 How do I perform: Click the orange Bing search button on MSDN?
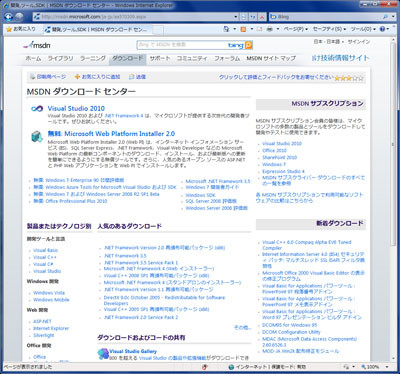249,45
